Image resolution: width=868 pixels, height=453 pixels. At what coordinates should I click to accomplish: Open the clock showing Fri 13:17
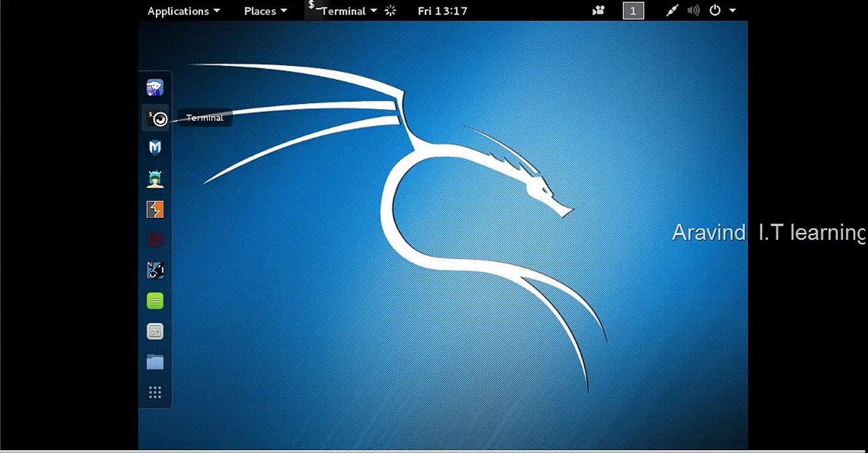click(442, 11)
